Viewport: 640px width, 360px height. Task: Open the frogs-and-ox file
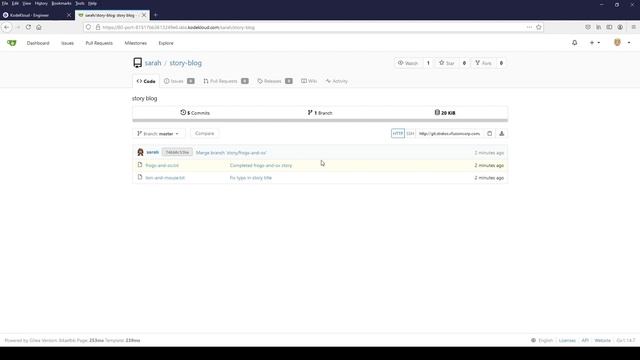click(162, 165)
